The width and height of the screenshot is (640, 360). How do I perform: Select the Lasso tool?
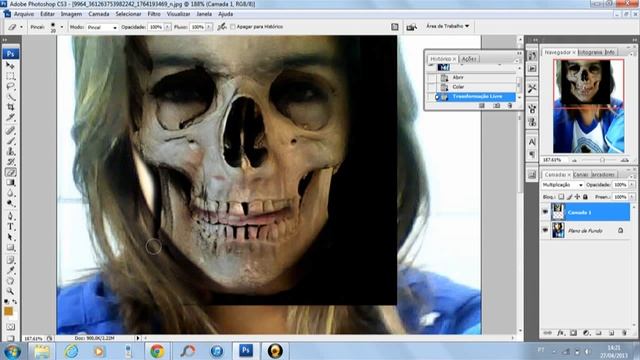[10, 87]
